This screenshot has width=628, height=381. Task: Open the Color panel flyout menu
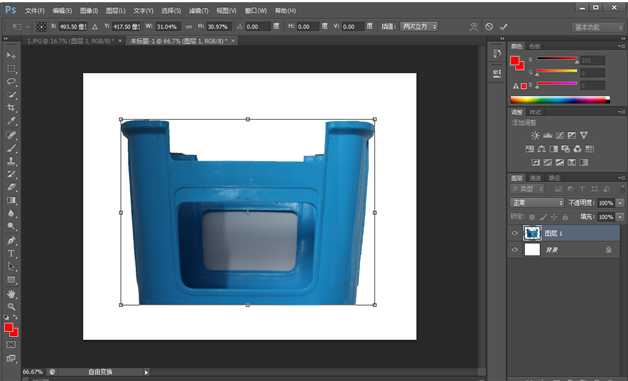click(x=622, y=46)
